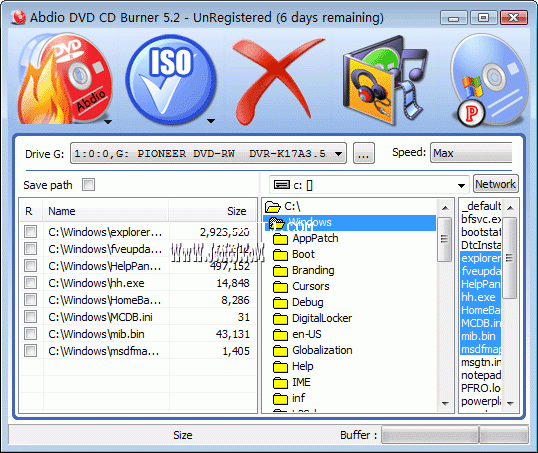The width and height of the screenshot is (538, 453).
Task: Select explorer file in right file list
Action: [x=481, y=258]
